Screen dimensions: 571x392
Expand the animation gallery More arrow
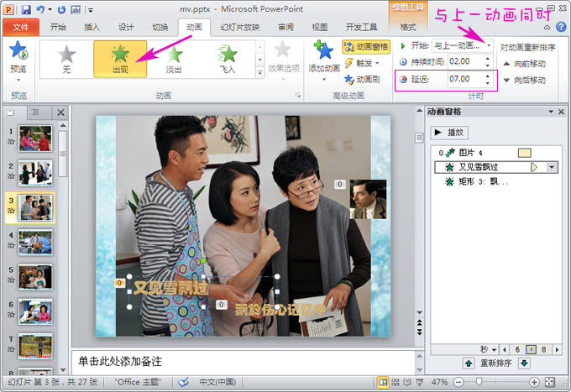coord(260,72)
